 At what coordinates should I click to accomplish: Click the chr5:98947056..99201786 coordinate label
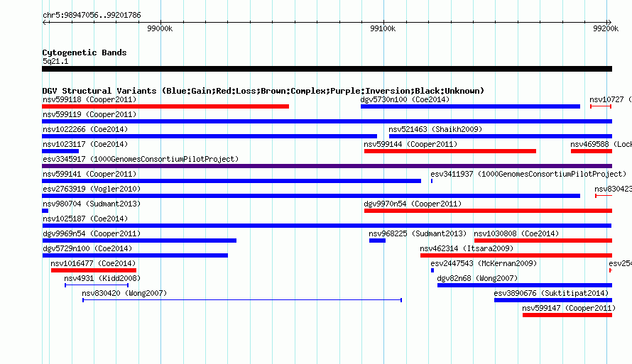(92, 16)
